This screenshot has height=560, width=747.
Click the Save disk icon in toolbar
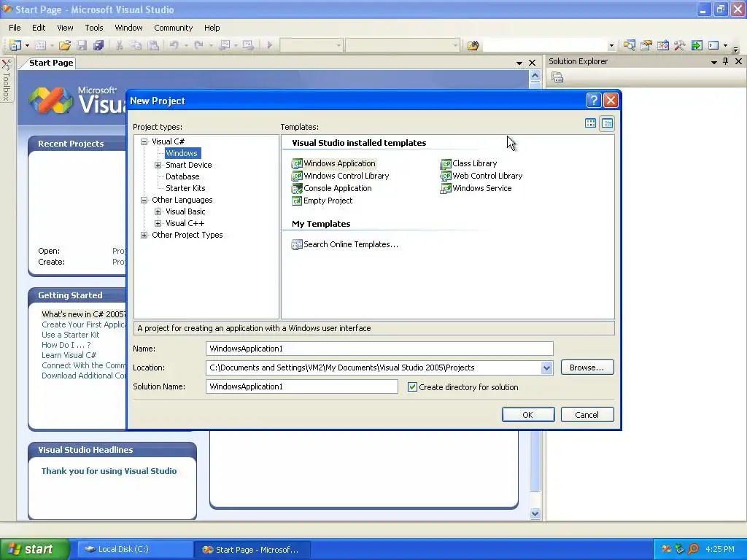pyautogui.click(x=82, y=45)
